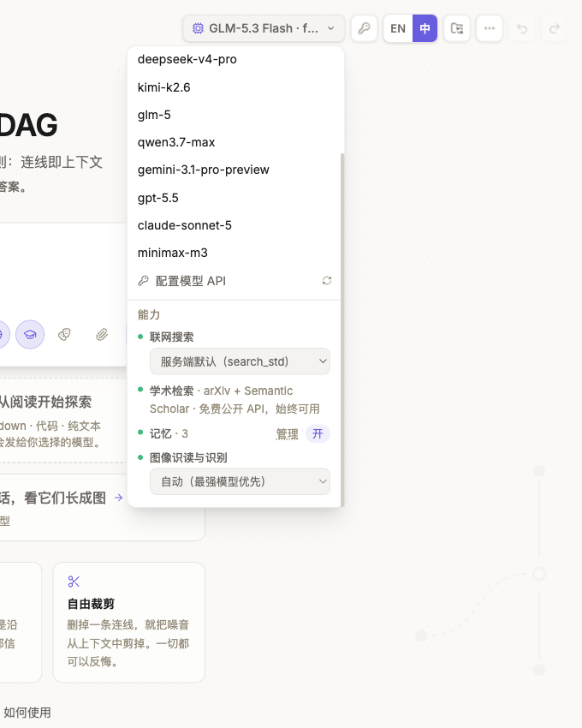
Task: Click the paperclip attachment icon
Action: click(102, 334)
